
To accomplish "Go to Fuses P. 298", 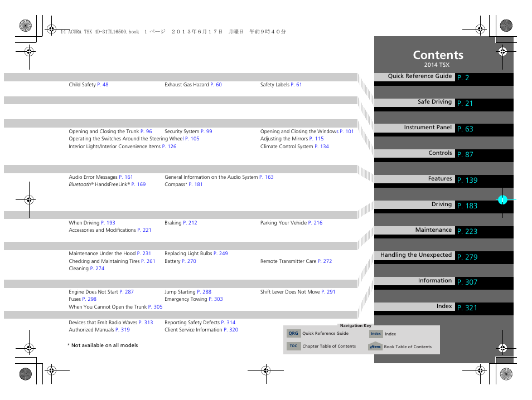I will [x=83, y=299].
